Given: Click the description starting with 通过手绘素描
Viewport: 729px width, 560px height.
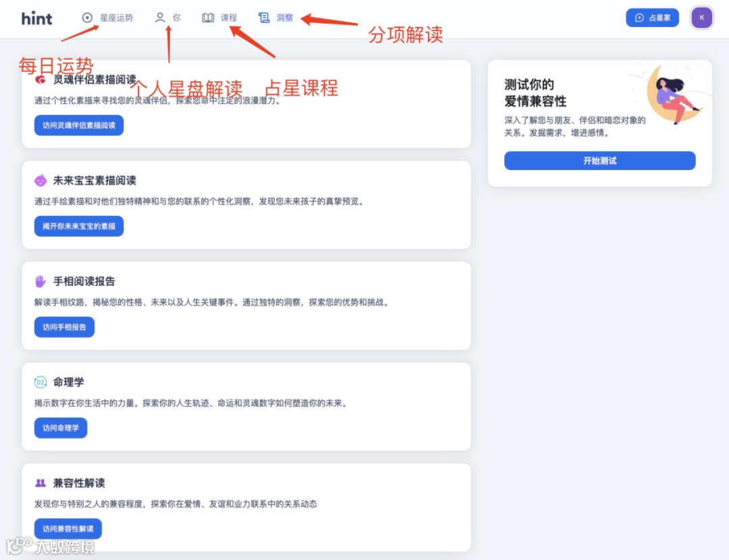Looking at the screenshot, I should coord(200,201).
